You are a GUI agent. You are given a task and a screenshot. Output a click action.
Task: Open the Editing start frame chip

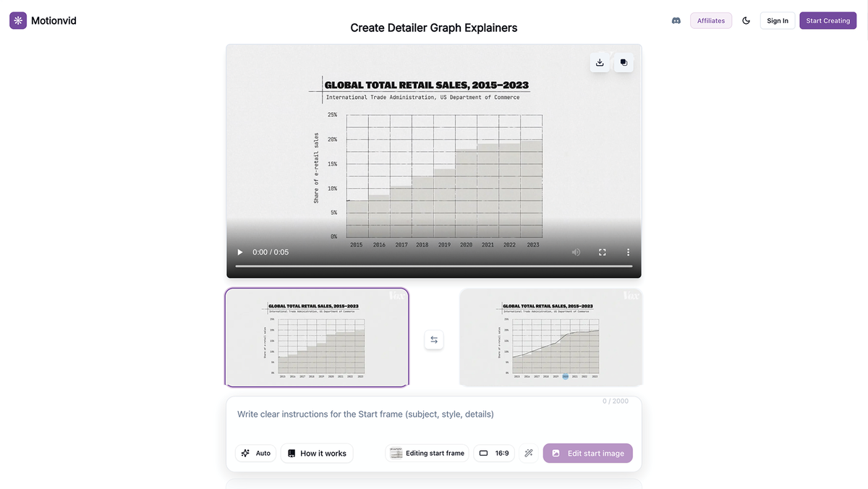click(427, 453)
